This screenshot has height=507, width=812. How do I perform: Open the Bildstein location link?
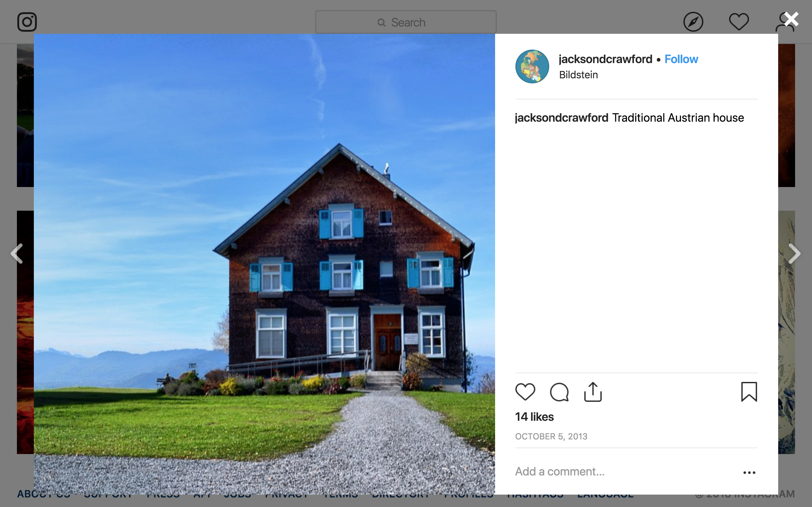[x=579, y=75]
